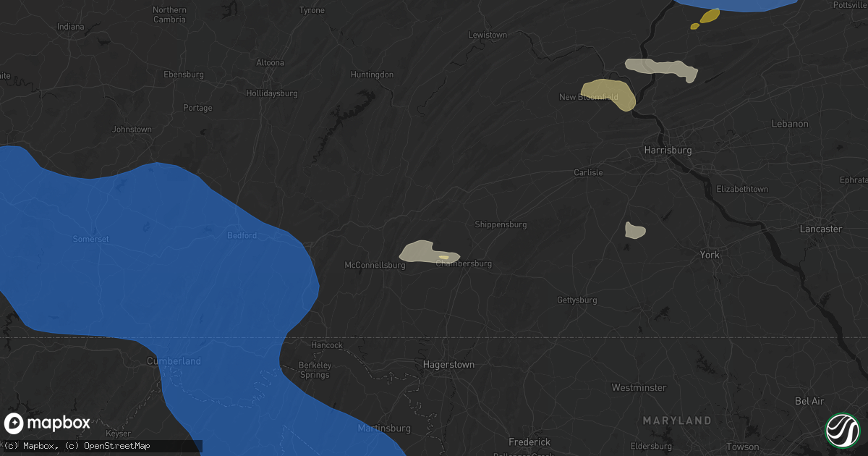Click the Altoona city label

pos(271,62)
